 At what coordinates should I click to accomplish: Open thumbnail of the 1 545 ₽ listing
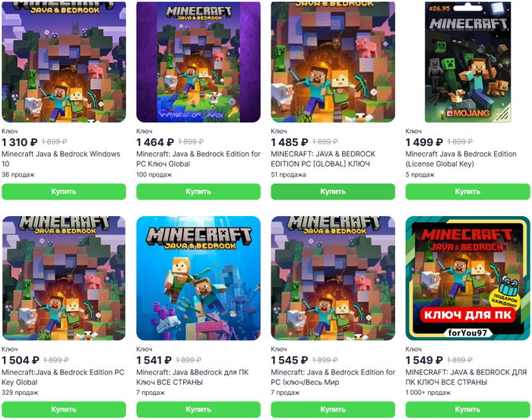click(x=333, y=278)
